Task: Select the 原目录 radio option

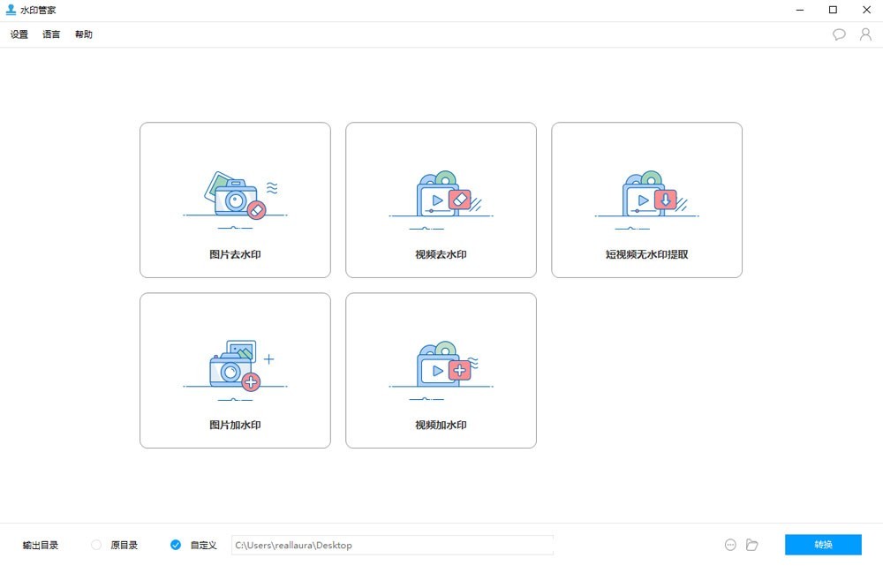Action: (x=97, y=545)
